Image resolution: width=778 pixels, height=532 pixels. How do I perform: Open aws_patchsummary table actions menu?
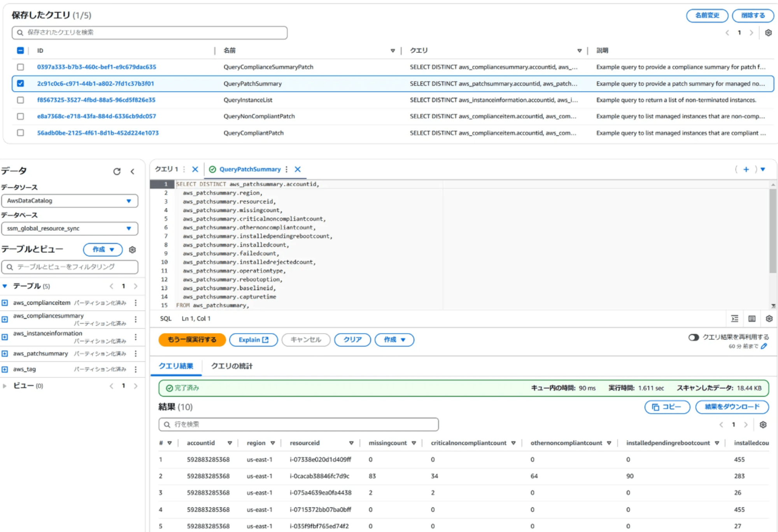tap(136, 353)
